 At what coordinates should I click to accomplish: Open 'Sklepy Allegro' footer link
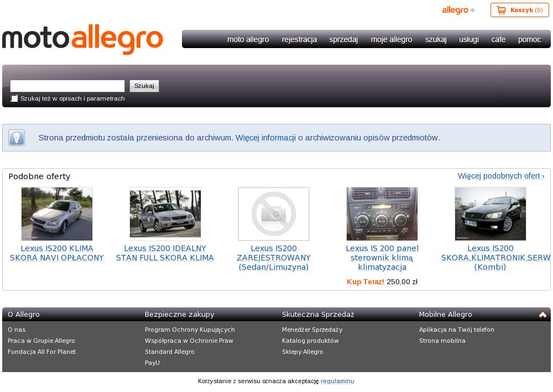[x=302, y=352]
